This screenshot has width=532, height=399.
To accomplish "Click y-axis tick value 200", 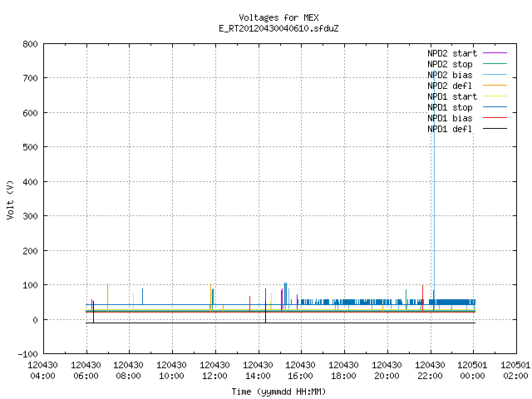I will coord(30,251).
